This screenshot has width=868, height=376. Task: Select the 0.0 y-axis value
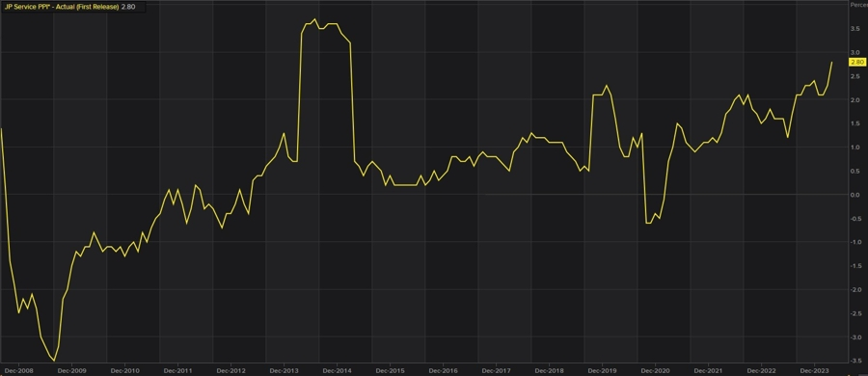(x=854, y=195)
